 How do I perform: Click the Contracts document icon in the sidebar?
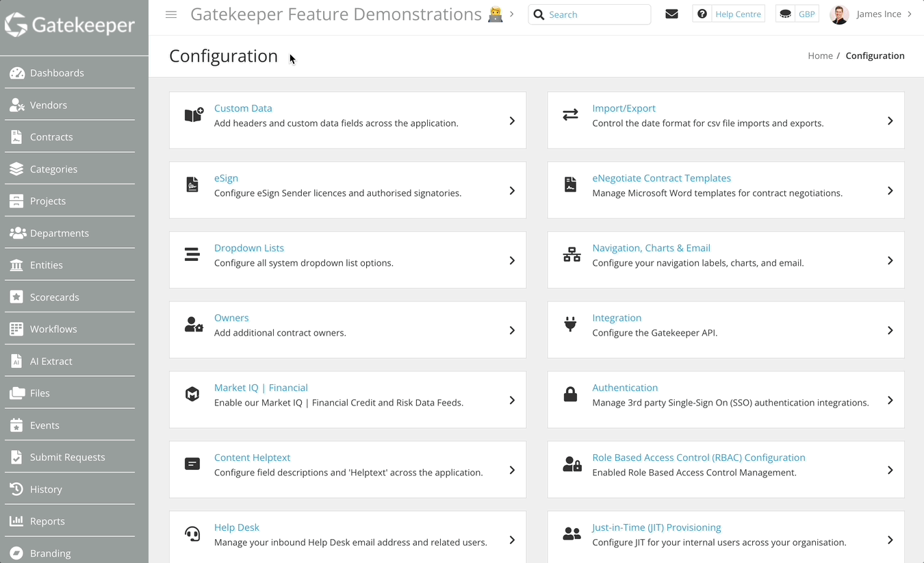16,137
